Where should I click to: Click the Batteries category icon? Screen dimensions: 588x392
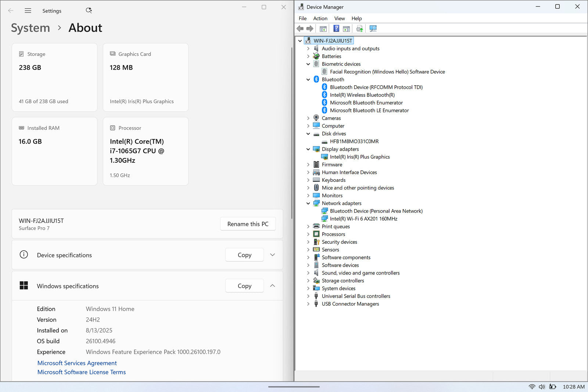[316, 56]
